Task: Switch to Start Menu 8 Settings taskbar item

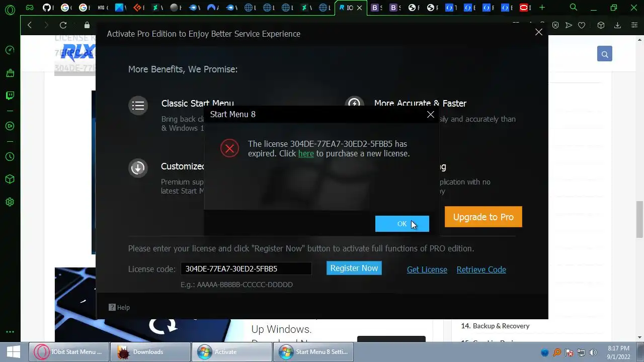Action: (x=313, y=352)
